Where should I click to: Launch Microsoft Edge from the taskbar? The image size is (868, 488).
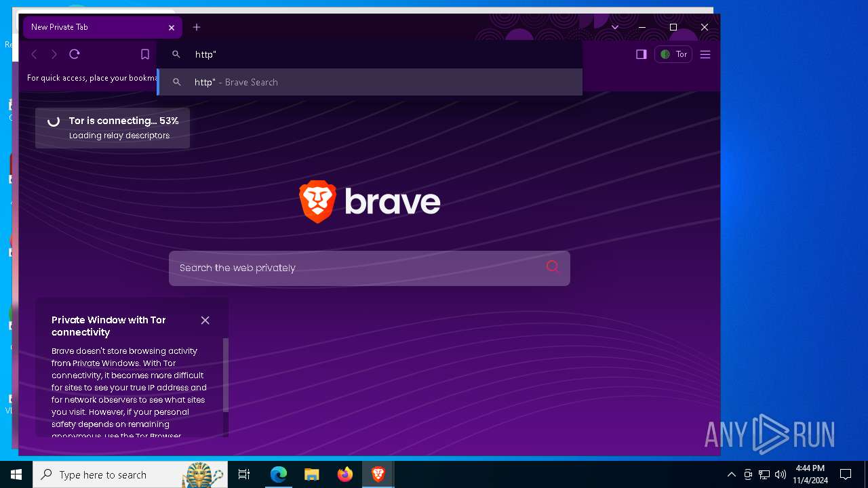tap(279, 474)
